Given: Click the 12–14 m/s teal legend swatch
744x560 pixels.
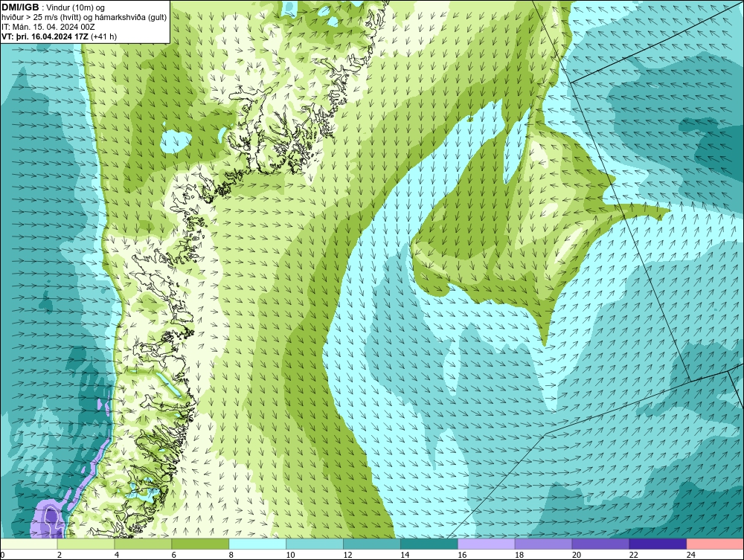Looking at the screenshot, I should pyautogui.click(x=372, y=544).
